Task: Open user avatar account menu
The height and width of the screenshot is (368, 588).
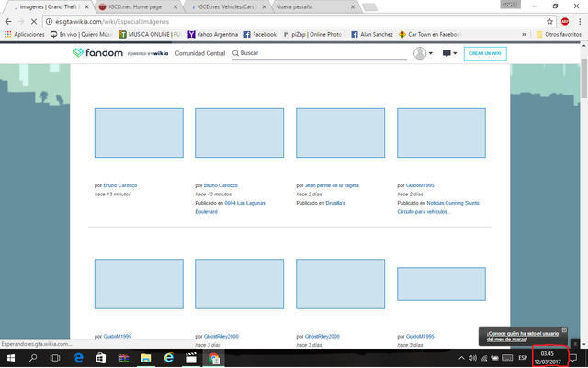Action: (x=423, y=53)
